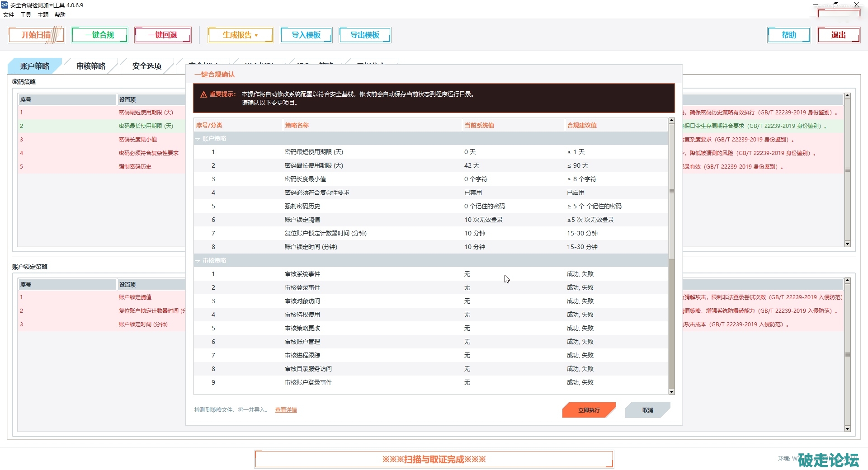Open the 帮助 help button at top right

(x=789, y=35)
